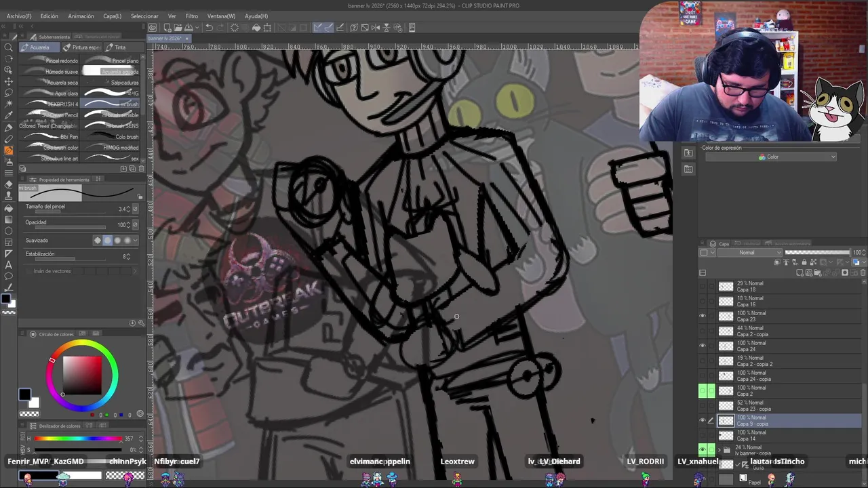The height and width of the screenshot is (488, 868).
Task: Toggle visibility of layer Capa 24
Action: [x=703, y=346]
